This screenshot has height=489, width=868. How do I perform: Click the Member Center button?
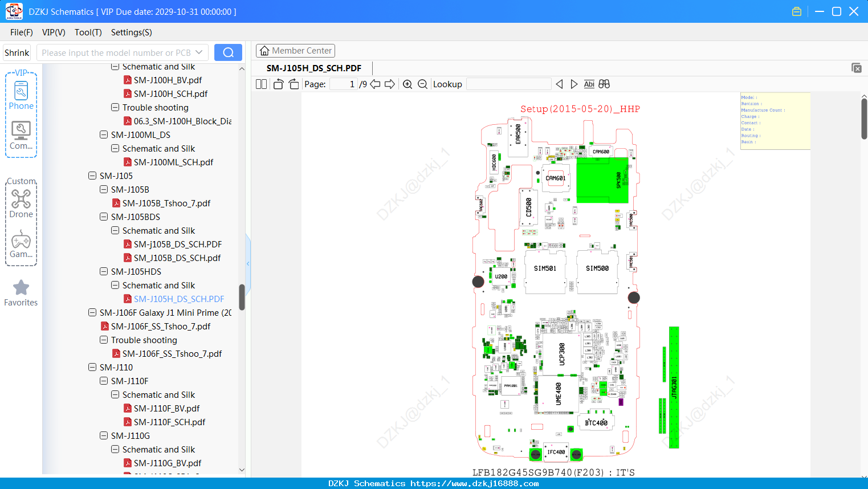coord(295,51)
